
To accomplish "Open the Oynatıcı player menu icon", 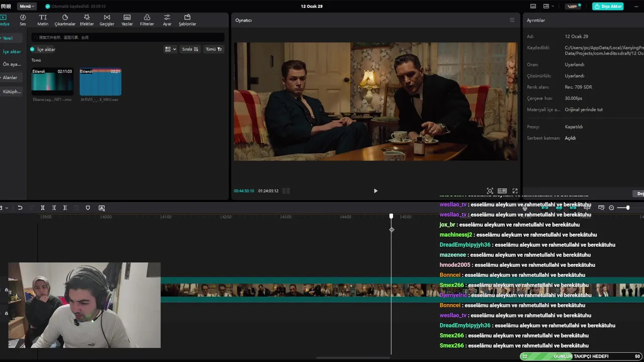I will pyautogui.click(x=512, y=20).
